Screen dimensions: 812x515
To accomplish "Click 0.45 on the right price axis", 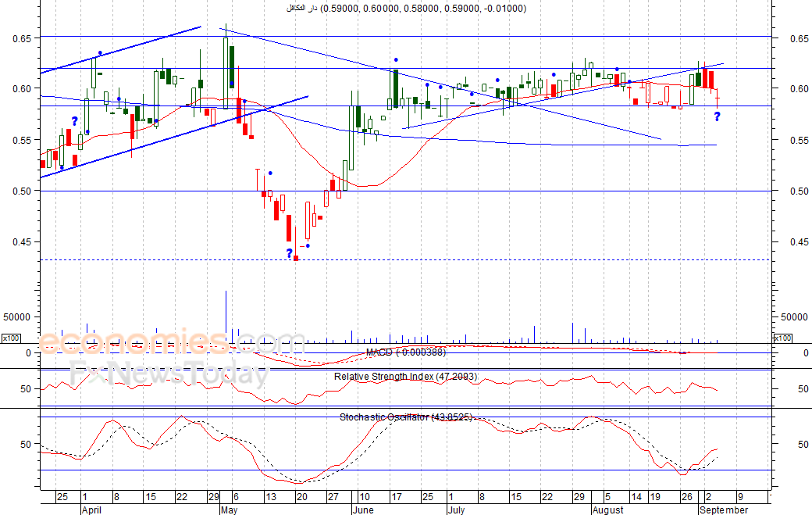I will (799, 242).
